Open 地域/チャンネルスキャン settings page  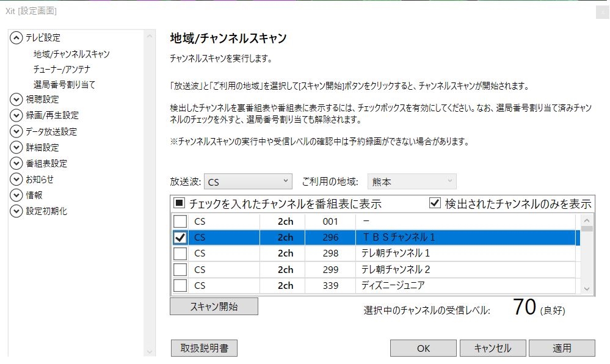[71, 54]
